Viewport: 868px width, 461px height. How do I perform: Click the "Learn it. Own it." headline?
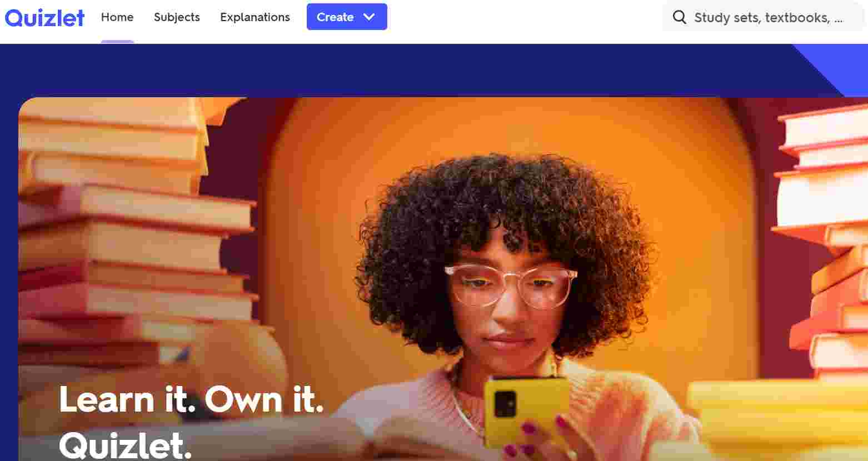click(191, 399)
